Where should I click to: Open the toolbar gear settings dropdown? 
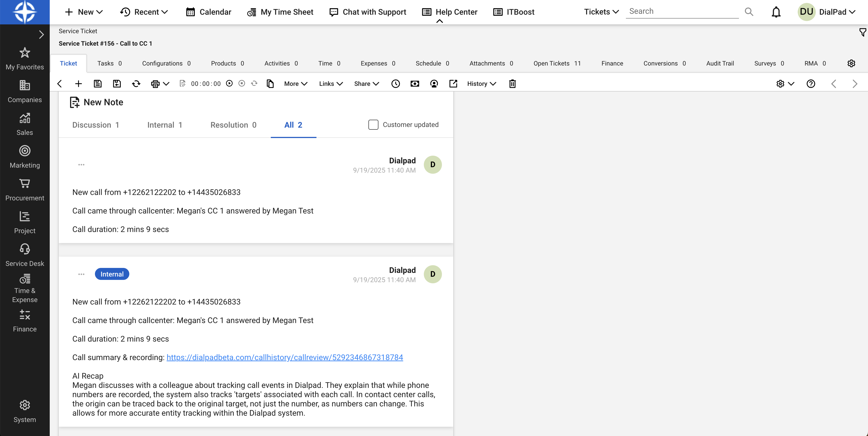[x=785, y=84]
